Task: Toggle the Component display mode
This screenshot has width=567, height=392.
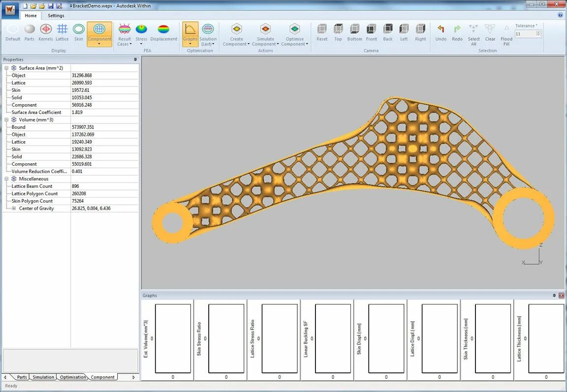Action: click(99, 34)
